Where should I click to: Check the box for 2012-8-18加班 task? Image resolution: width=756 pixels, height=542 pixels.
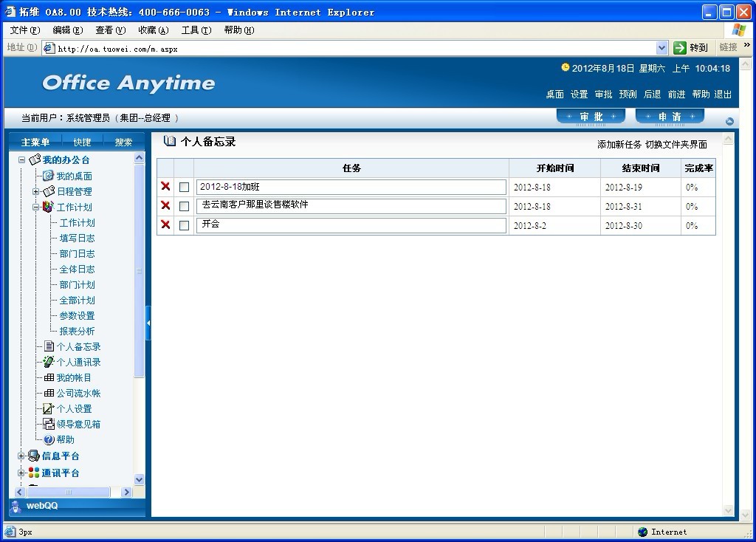click(185, 188)
